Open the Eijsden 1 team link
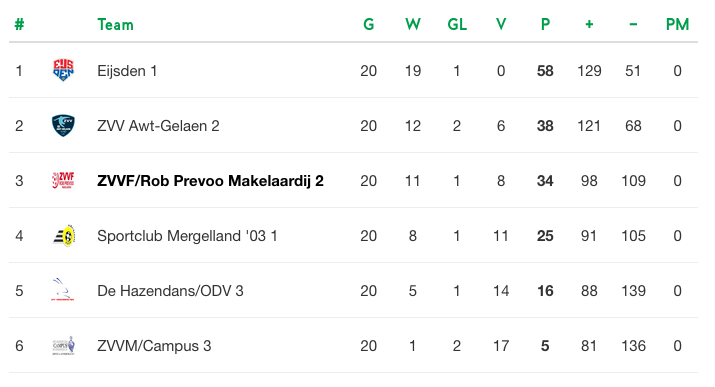Image resolution: width=715 pixels, height=387 pixels. [127, 71]
